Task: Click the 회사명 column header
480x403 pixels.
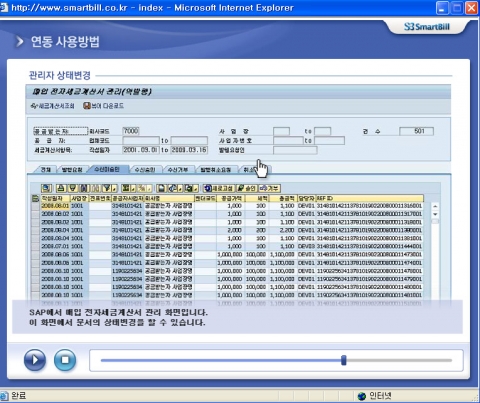Action: coord(169,198)
